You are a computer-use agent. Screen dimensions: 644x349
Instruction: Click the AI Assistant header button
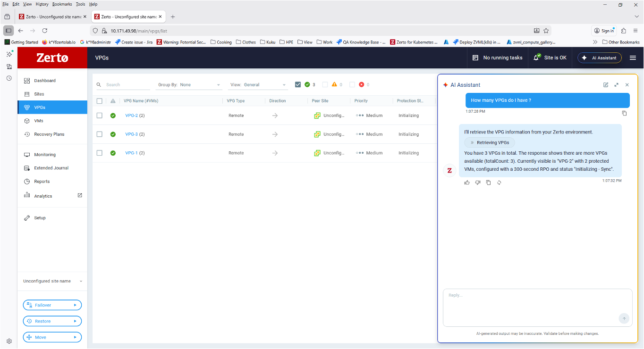pyautogui.click(x=600, y=58)
